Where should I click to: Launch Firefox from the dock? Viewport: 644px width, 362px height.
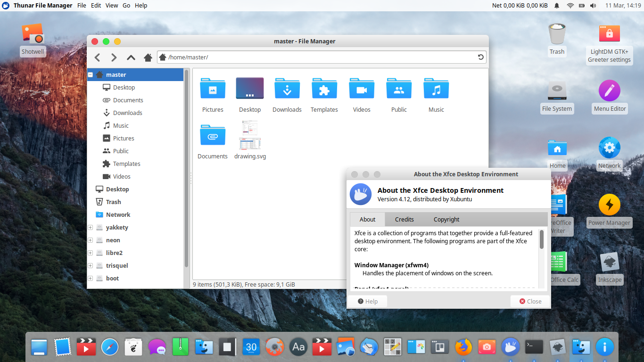click(463, 347)
